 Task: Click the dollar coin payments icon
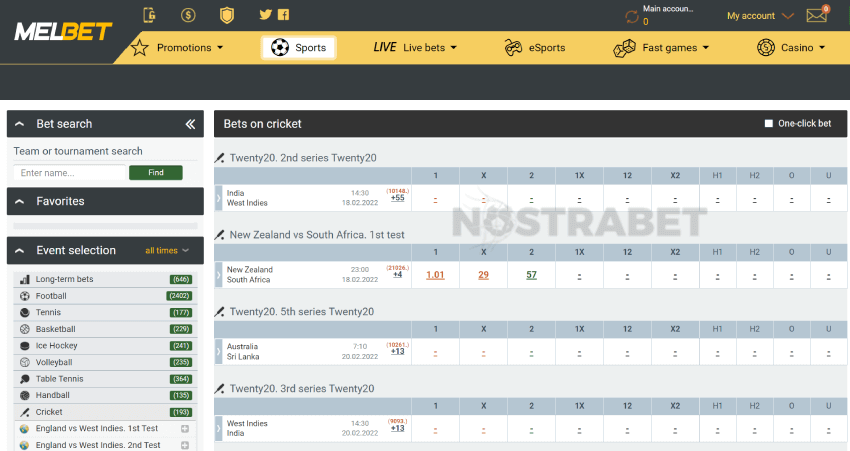tap(188, 15)
